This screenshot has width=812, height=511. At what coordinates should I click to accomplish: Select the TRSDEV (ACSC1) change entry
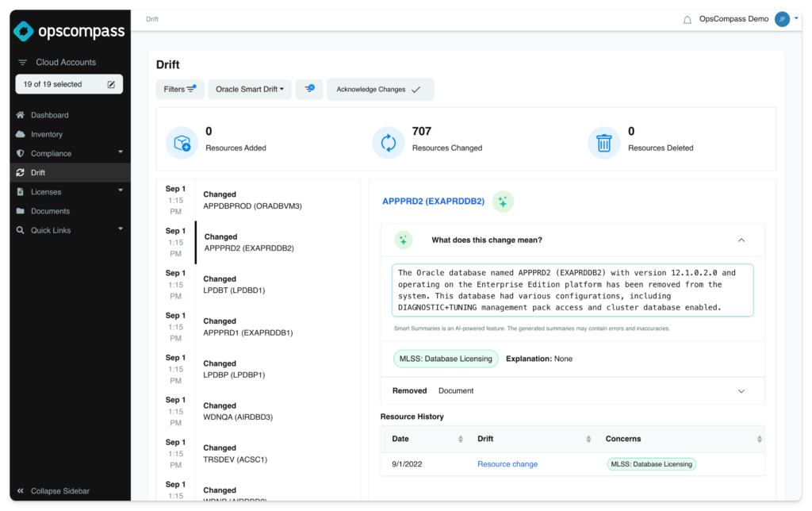click(x=259, y=454)
